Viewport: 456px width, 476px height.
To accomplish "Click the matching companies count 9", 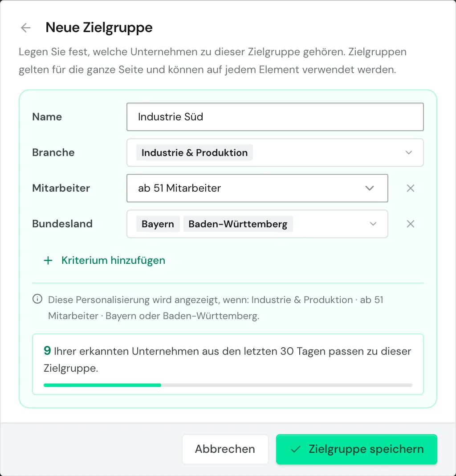I will pyautogui.click(x=47, y=351).
